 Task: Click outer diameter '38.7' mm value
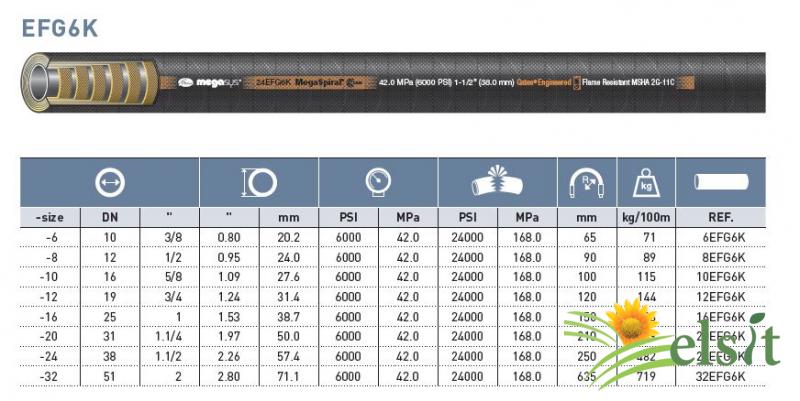(289, 317)
